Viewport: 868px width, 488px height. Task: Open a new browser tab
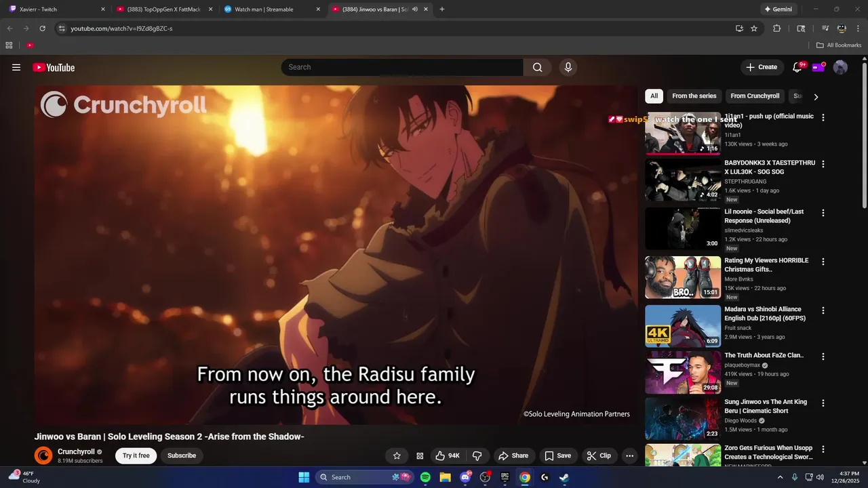[442, 9]
